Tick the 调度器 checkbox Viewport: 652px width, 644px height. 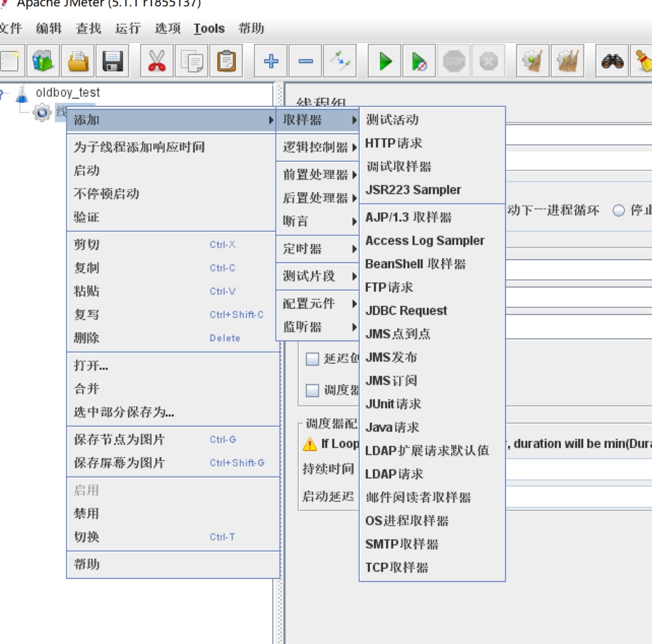pos(312,391)
